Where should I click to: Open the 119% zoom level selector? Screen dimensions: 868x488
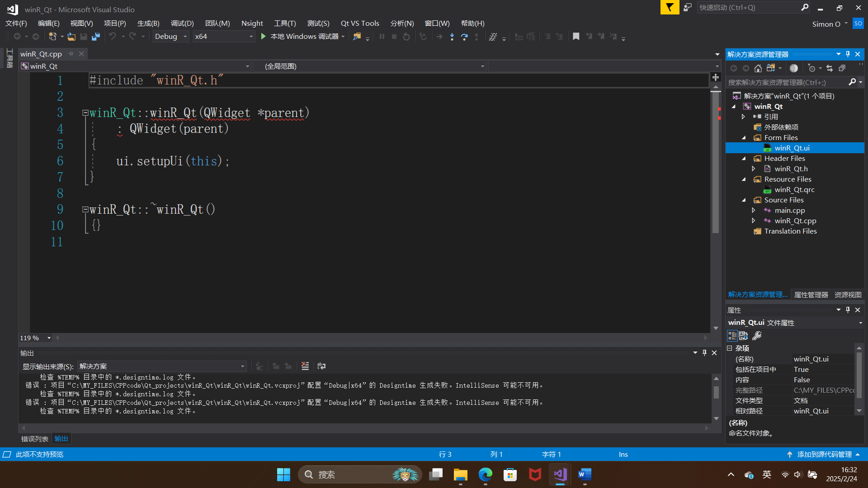coord(35,338)
